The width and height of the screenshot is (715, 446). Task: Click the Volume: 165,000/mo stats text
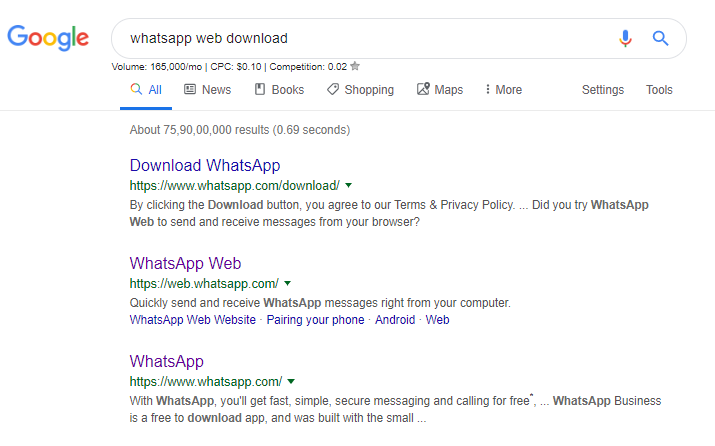pos(231,67)
